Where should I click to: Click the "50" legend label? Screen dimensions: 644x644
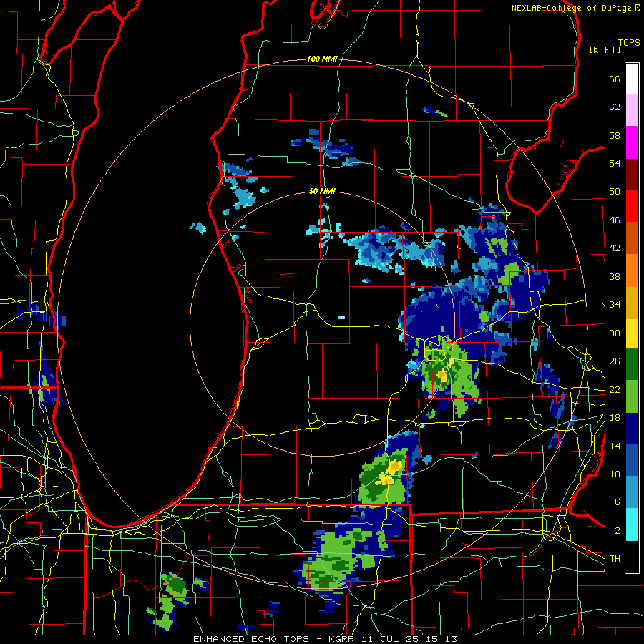615,192
